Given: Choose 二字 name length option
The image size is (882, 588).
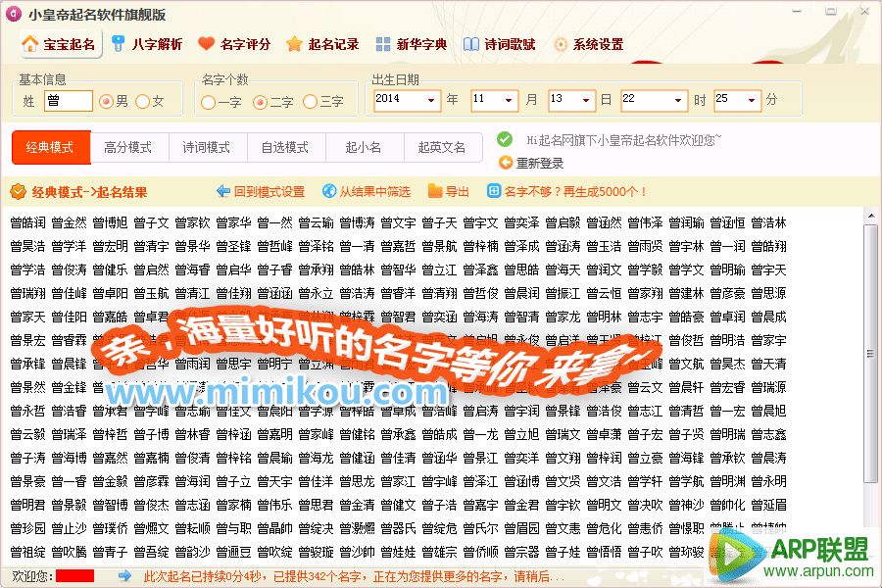Looking at the screenshot, I should (x=260, y=102).
